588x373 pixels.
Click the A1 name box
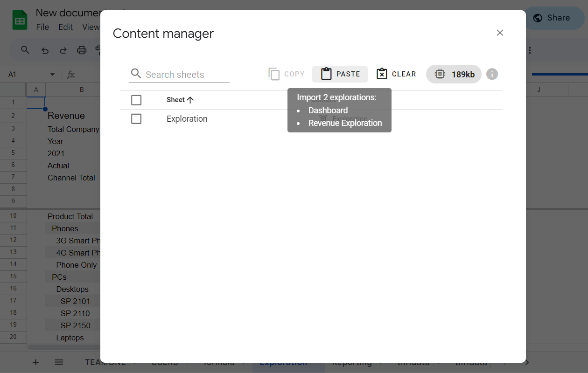[x=27, y=75]
